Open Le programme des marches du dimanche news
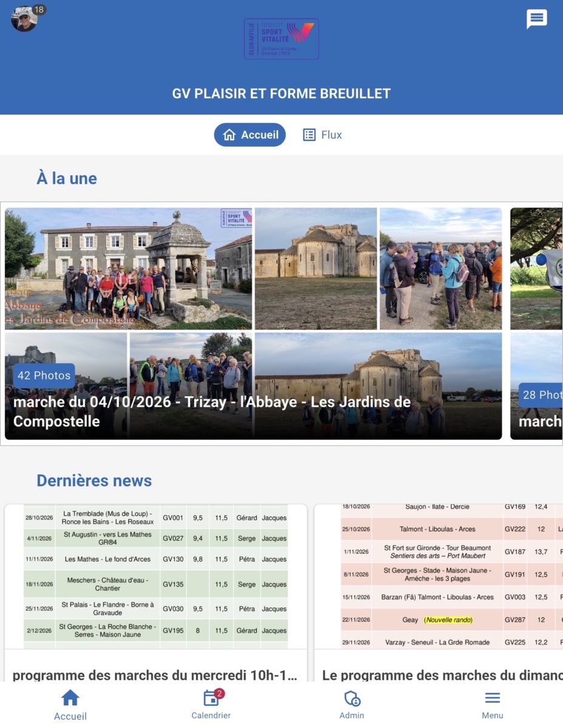Image resolution: width=563 pixels, height=728 pixels. (442, 675)
